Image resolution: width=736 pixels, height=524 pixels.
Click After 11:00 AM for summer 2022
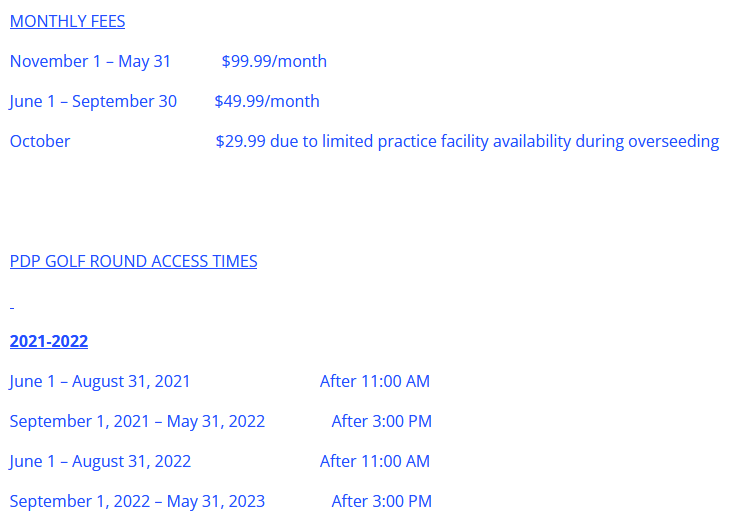[375, 461]
